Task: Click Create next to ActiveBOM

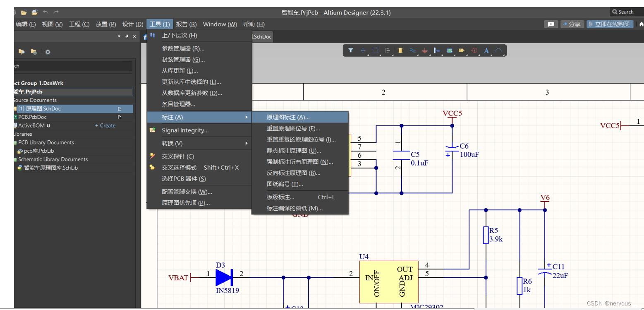Action: tap(106, 125)
